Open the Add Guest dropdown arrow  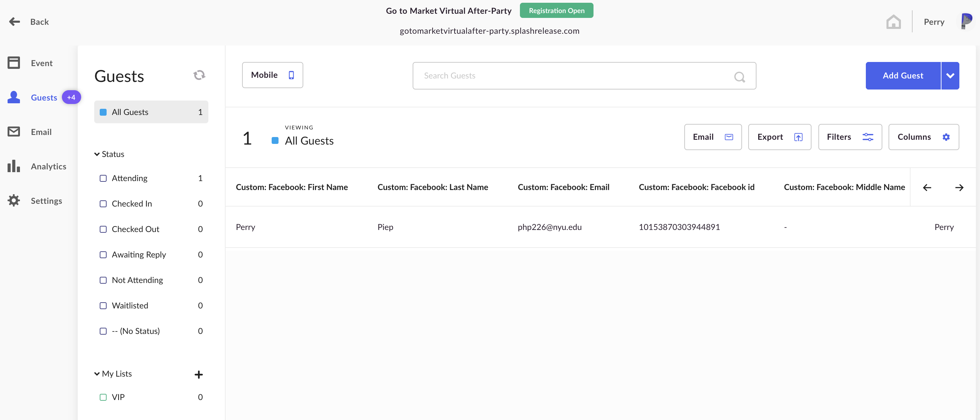click(x=950, y=76)
